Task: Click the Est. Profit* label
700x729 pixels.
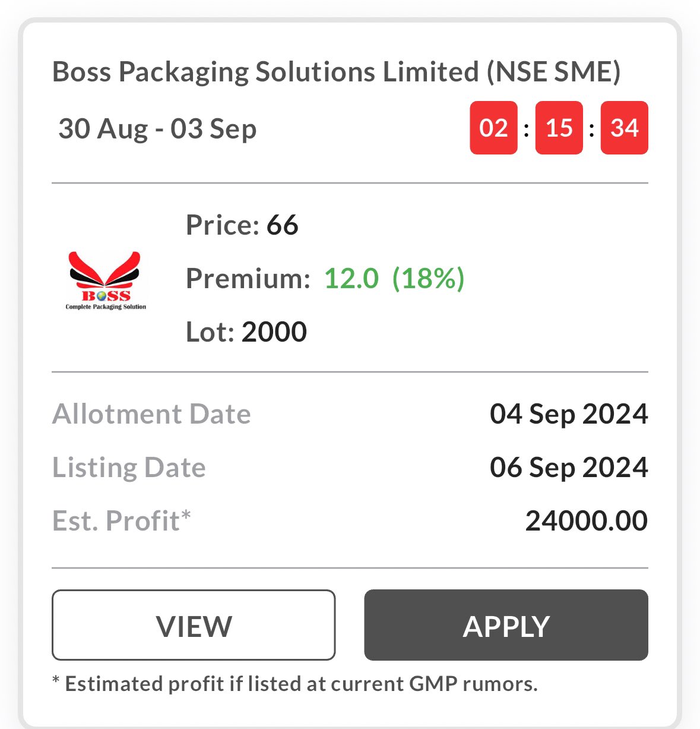Action: click(122, 521)
